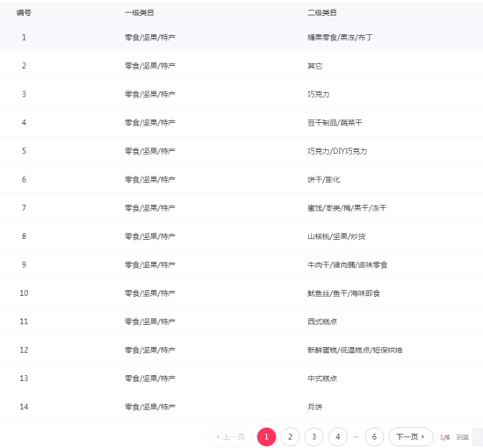
Task: Select row 3 巧克力 category
Action: tap(319, 94)
